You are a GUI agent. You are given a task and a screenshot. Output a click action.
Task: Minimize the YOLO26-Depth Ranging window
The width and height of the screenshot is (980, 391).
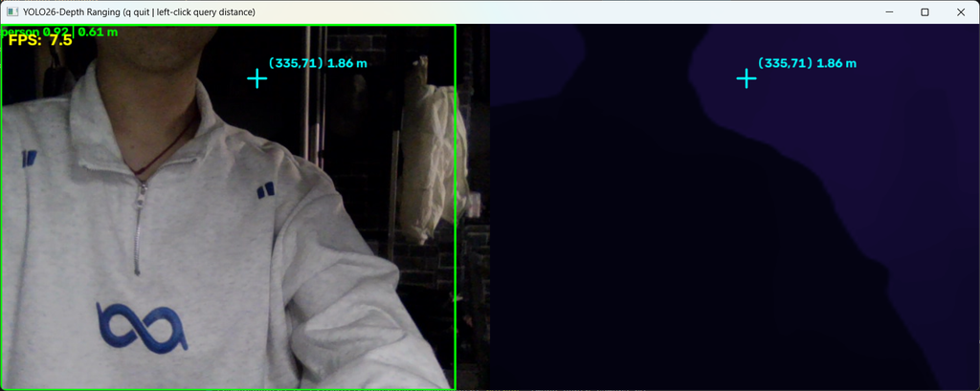889,11
